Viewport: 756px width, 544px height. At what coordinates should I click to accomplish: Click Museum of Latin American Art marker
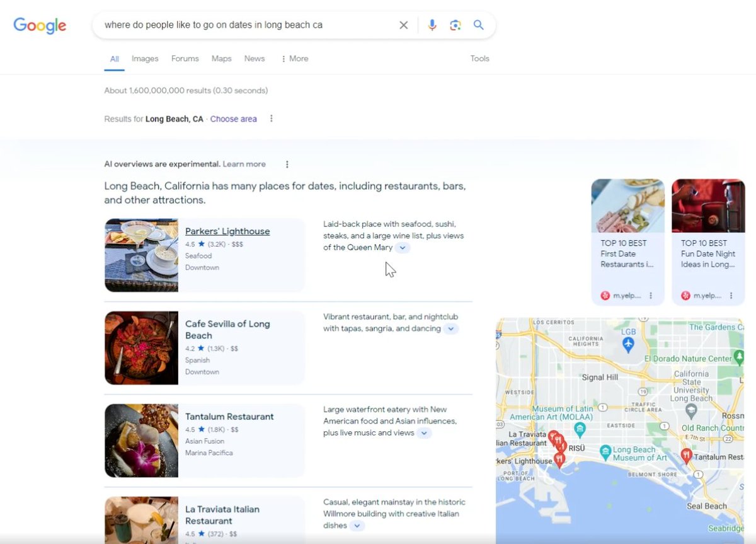(x=580, y=429)
